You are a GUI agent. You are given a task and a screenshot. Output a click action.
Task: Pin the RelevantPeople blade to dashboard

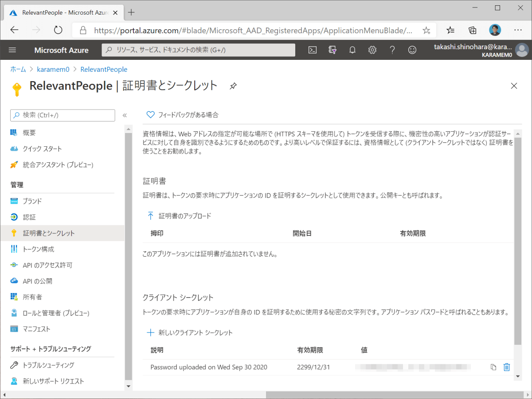(x=233, y=86)
